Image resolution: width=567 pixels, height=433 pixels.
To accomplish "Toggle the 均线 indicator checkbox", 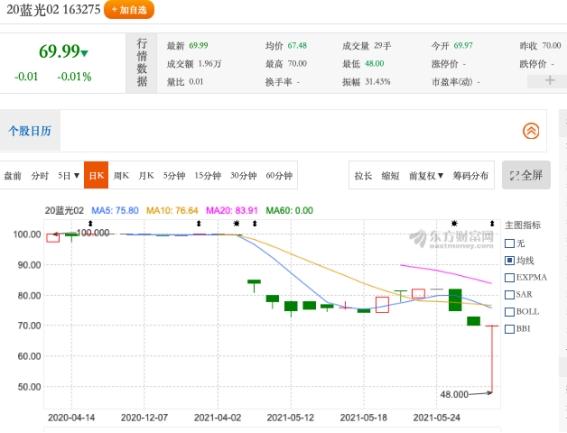I will 510,260.
